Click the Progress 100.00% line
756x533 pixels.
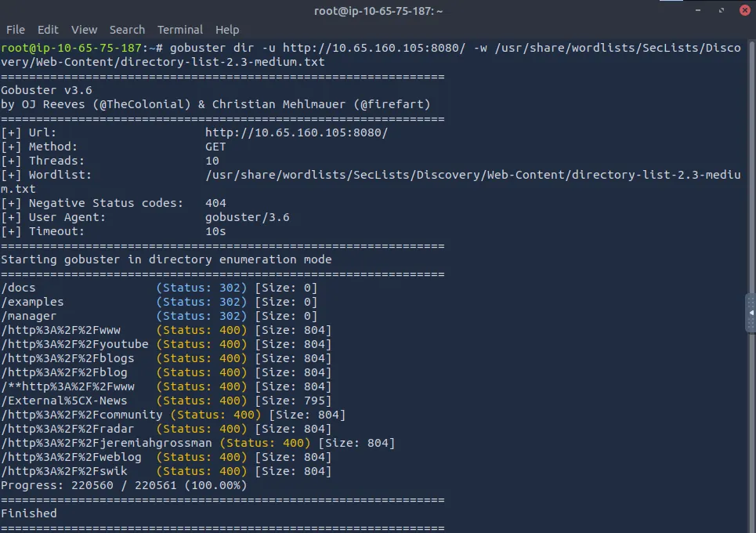(124, 485)
